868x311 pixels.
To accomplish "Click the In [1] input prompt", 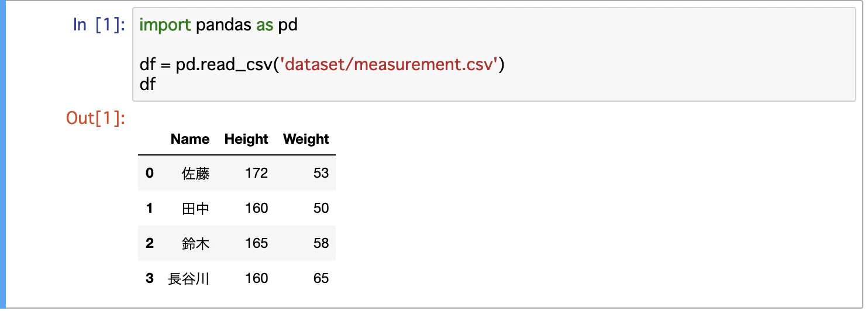I will 98,25.
